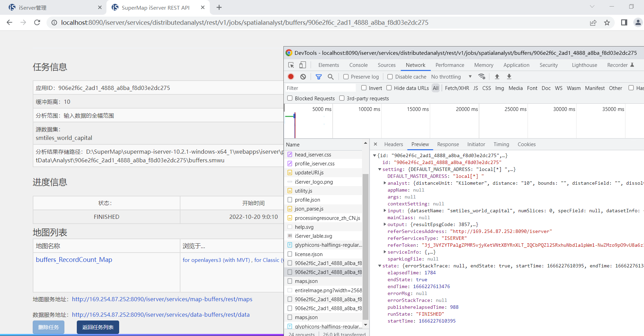Collapse the state object in Preview
Screen dimensions: 644x336
(x=380, y=266)
